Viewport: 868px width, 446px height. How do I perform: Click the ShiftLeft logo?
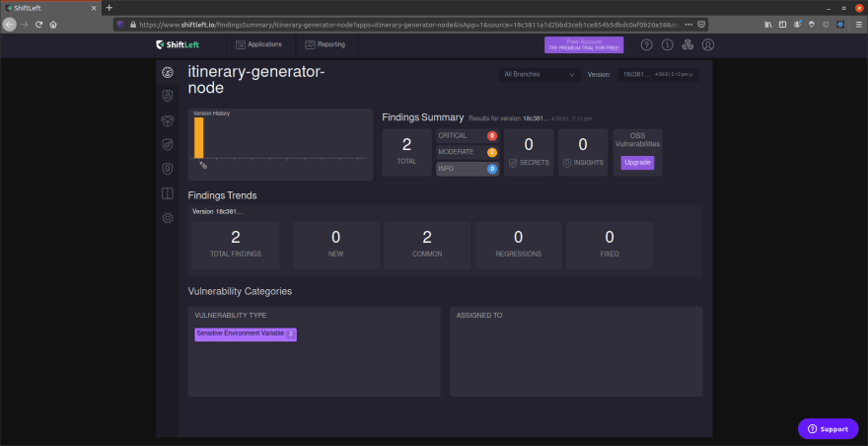click(x=176, y=44)
